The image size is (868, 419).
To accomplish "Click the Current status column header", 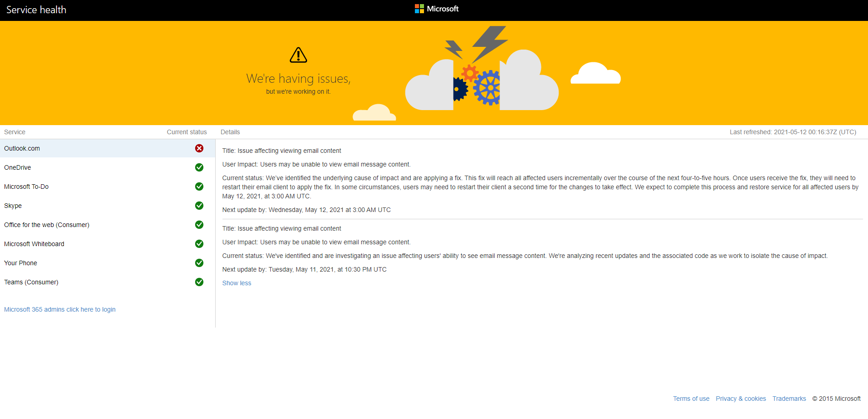I will [x=187, y=132].
